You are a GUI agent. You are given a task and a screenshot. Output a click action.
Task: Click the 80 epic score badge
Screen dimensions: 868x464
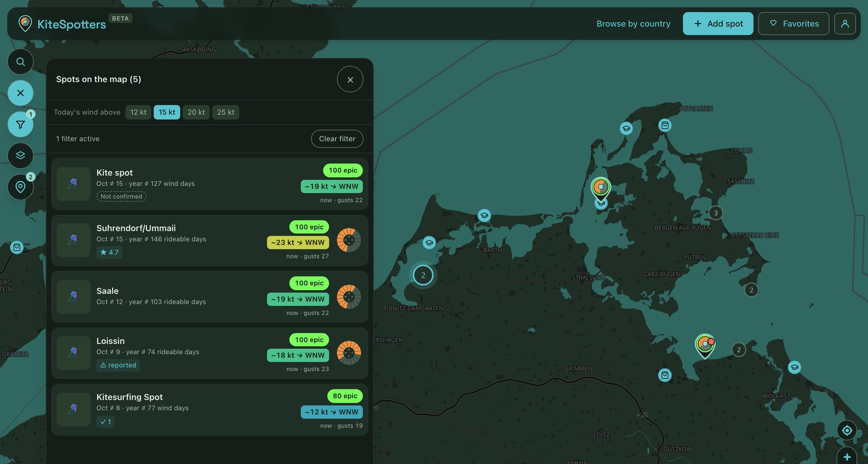click(x=345, y=396)
